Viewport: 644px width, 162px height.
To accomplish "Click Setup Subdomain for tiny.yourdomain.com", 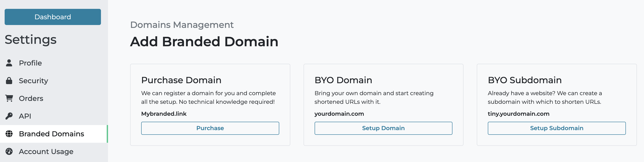I will pyautogui.click(x=557, y=128).
